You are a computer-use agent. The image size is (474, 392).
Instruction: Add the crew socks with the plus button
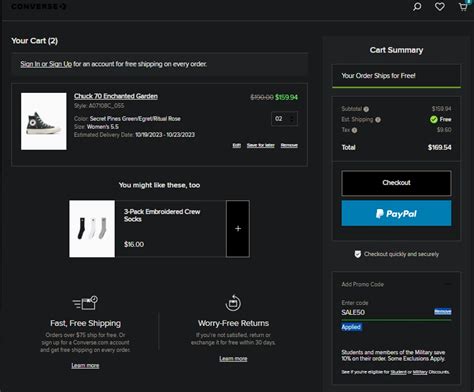[238, 229]
